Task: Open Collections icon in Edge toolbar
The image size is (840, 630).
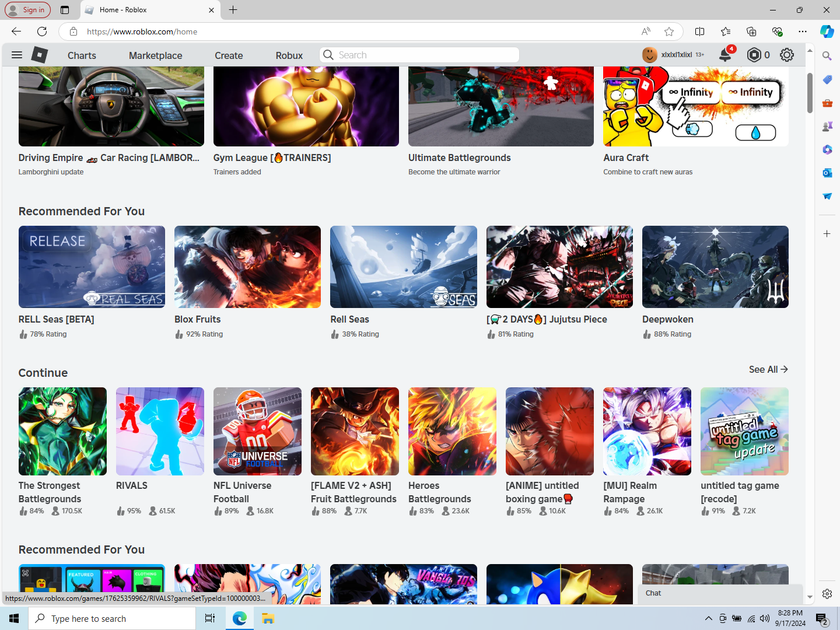Action: [751, 32]
